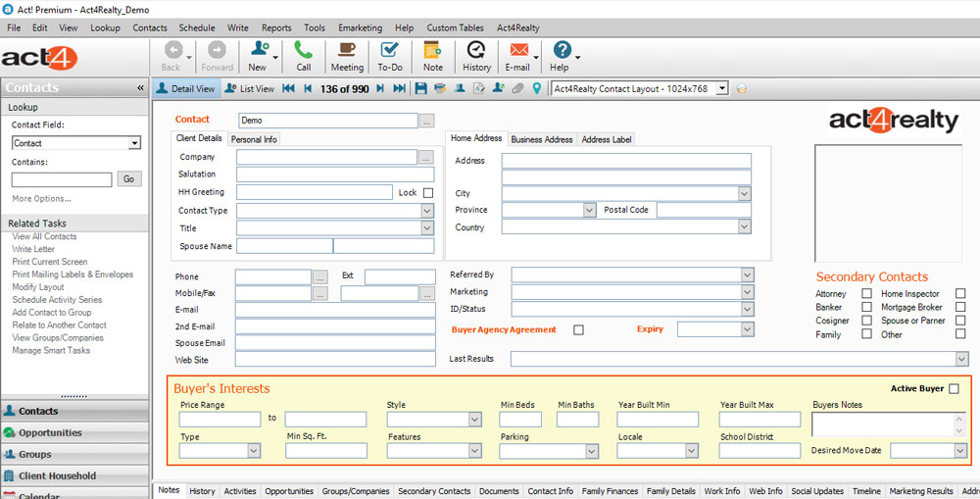Open the Schedule menu
This screenshot has height=499, width=980.
[197, 27]
